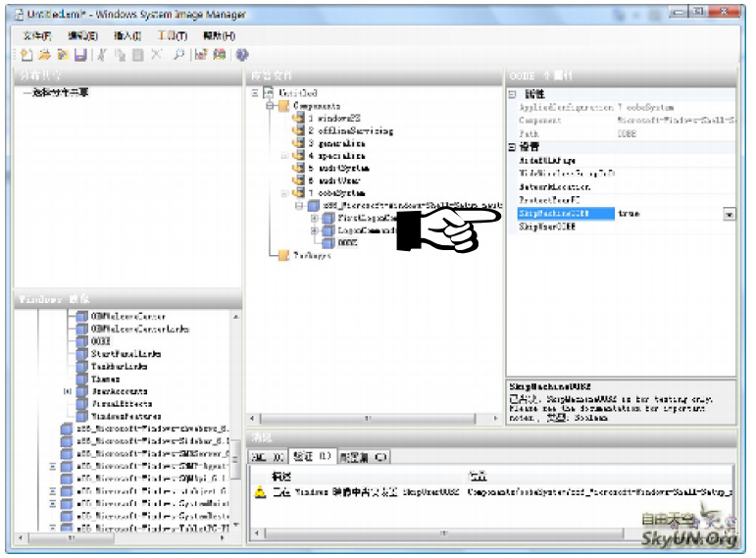Click the Save Answer File floppy icon
This screenshot has height=558, width=756.
(x=80, y=55)
